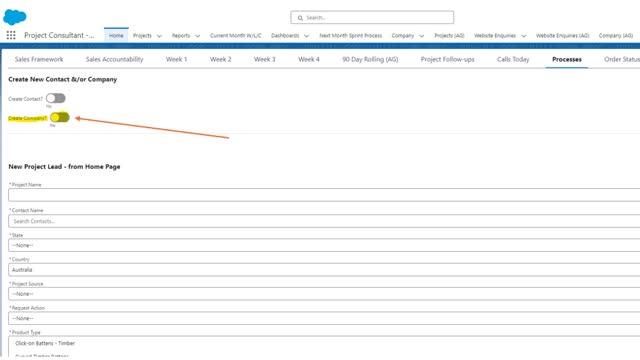Switch to the Sales Accountability tab
This screenshot has width=640, height=360.
(x=114, y=59)
